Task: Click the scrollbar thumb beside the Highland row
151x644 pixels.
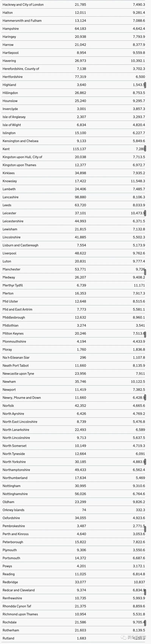Action: (x=145, y=85)
